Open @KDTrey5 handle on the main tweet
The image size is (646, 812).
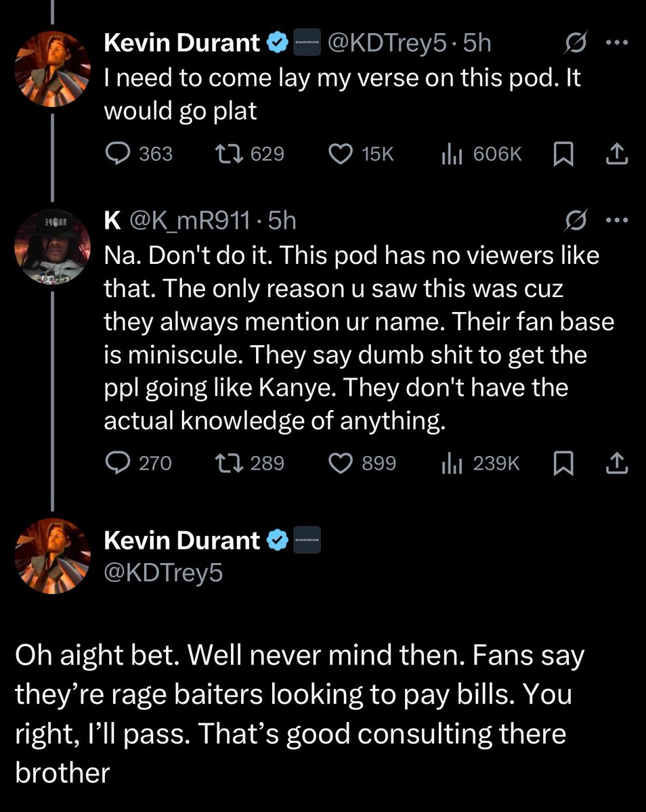click(163, 573)
